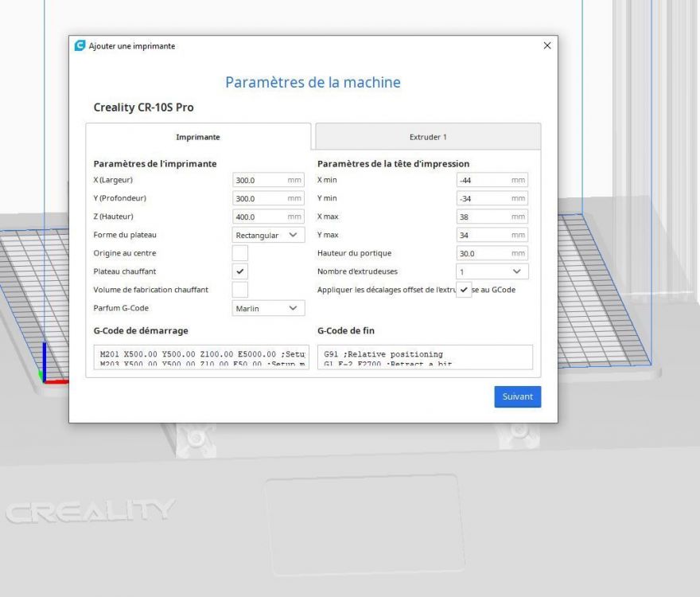Click the Hauteur du portique input field

(492, 253)
